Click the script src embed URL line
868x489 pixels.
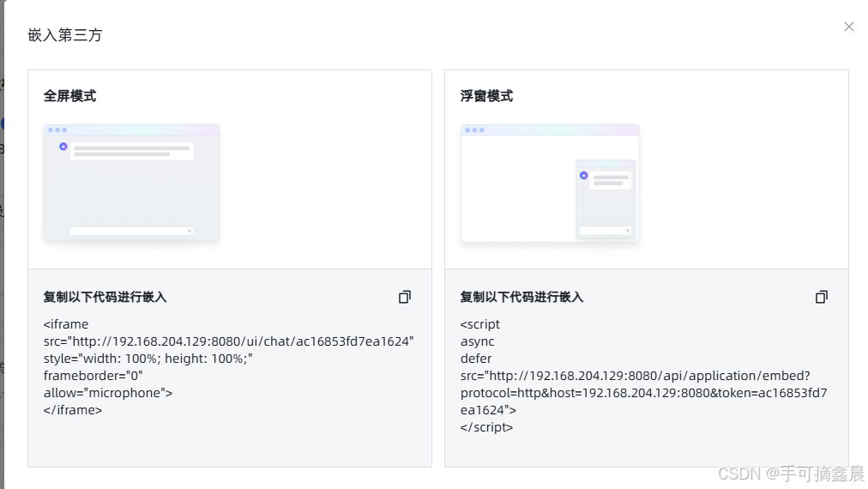[x=636, y=376]
